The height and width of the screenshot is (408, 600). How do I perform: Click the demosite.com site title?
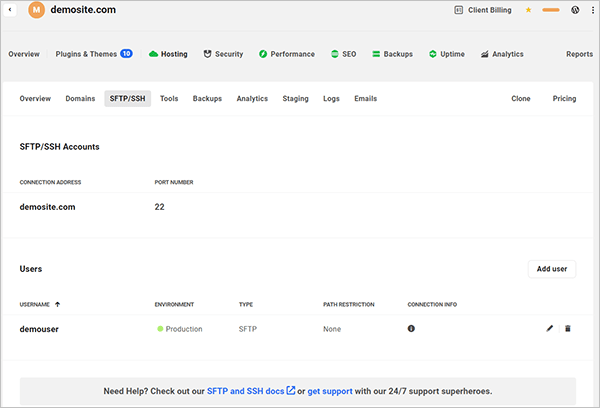pos(83,10)
